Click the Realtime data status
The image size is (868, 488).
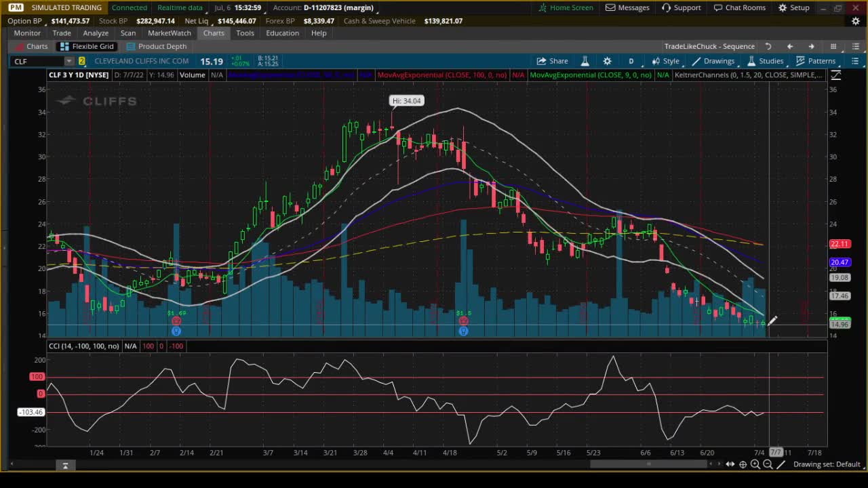(x=180, y=7)
